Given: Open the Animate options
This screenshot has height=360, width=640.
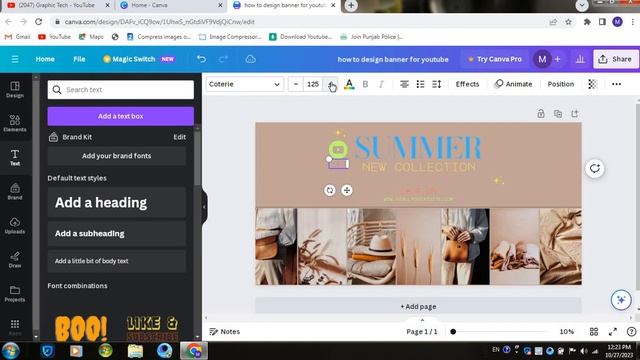Looking at the screenshot, I should [513, 84].
